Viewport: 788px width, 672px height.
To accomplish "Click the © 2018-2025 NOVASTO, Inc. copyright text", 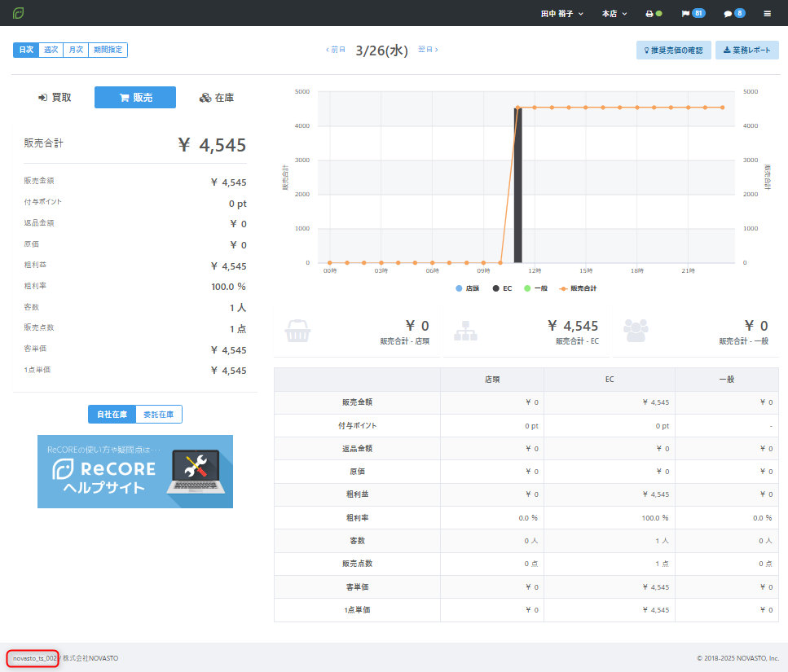I will (737, 658).
